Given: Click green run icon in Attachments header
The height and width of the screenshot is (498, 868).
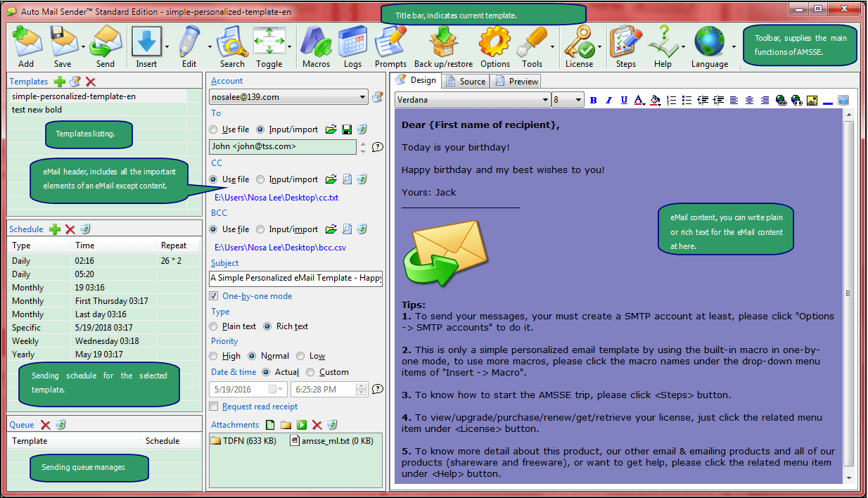Looking at the screenshot, I should (x=302, y=425).
